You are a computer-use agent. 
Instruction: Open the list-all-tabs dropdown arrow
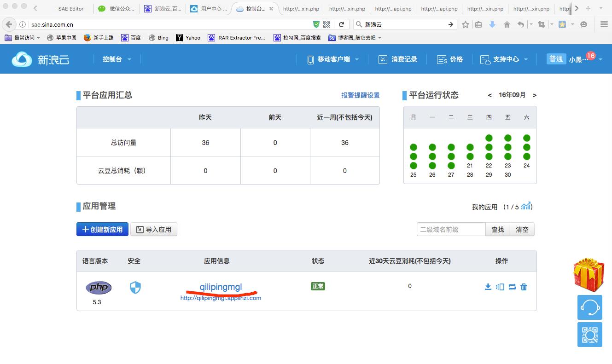click(601, 8)
